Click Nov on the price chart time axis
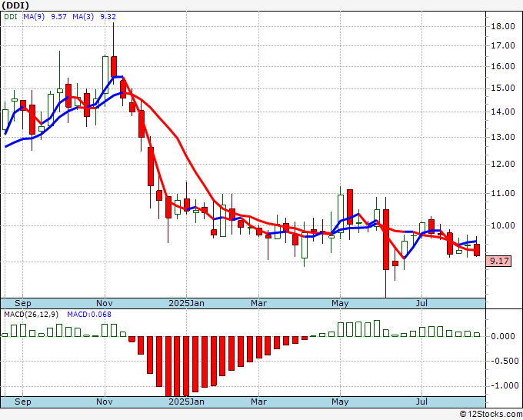 (105, 304)
